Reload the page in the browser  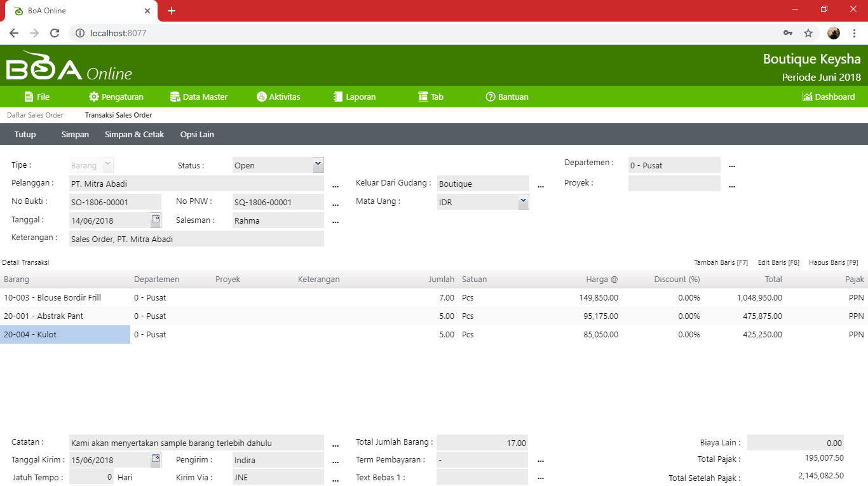55,33
